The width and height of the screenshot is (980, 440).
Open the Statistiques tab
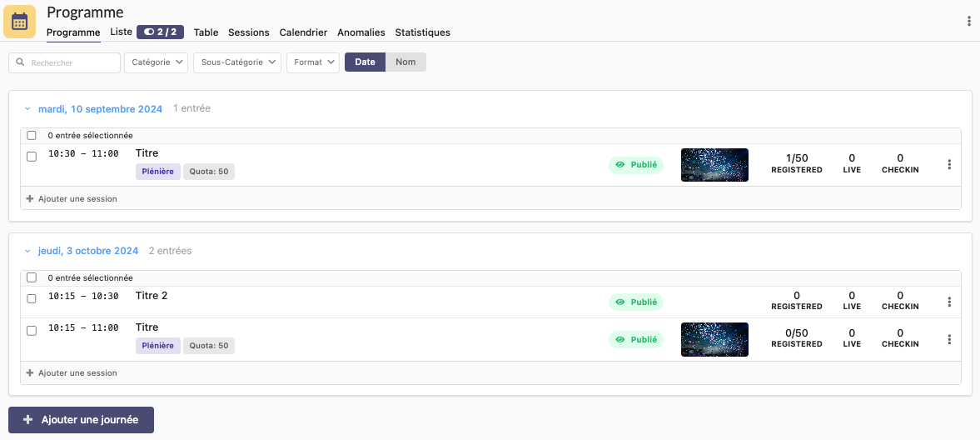tap(422, 32)
